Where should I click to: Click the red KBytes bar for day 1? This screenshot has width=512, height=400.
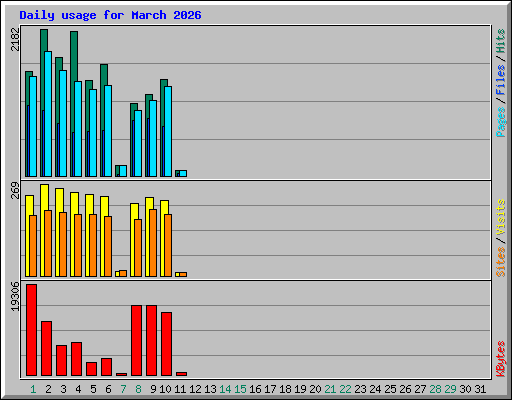click(31, 330)
